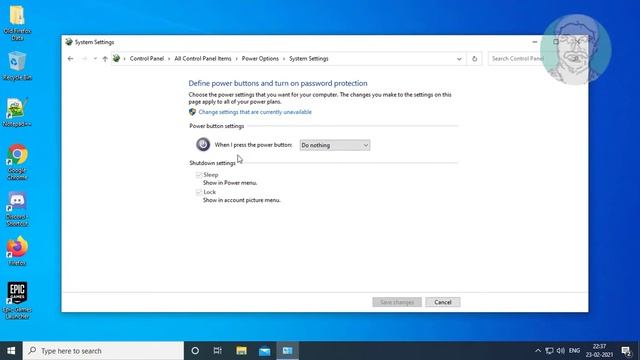Expand chevron after Power Options breadcrumb
The image size is (640, 360).
tap(284, 59)
